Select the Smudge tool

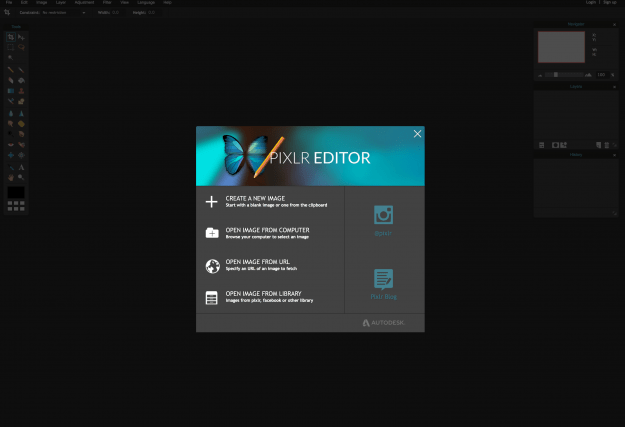coord(11,124)
